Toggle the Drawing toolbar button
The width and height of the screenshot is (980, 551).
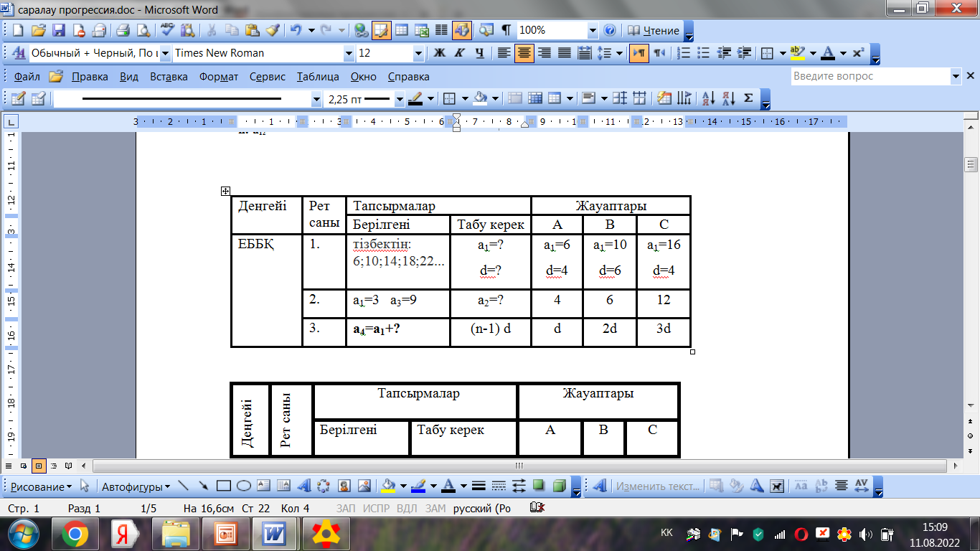461,31
